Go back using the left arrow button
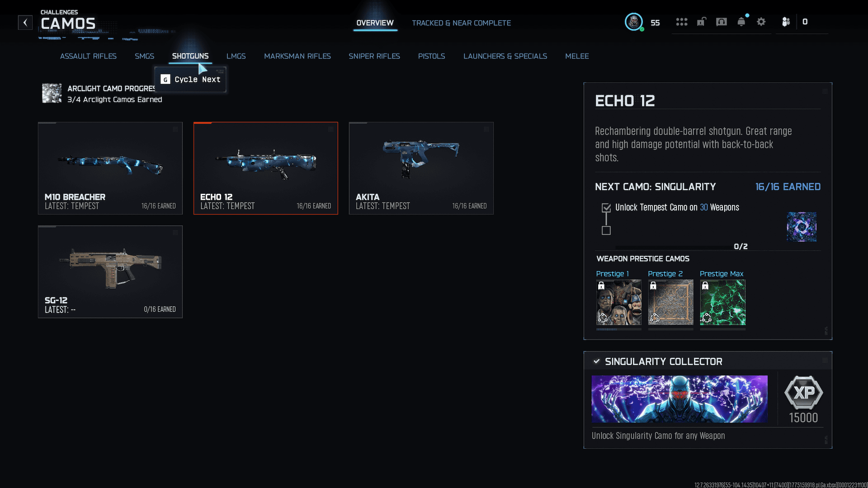This screenshot has width=868, height=488. pyautogui.click(x=25, y=23)
